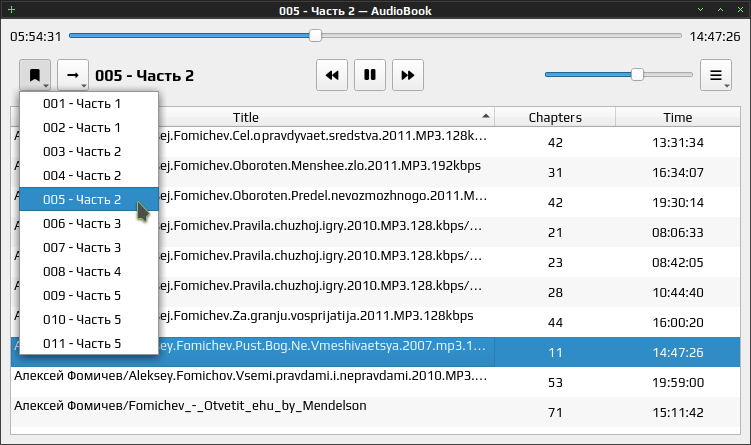Click the time cell 10:44:40

coord(678,293)
